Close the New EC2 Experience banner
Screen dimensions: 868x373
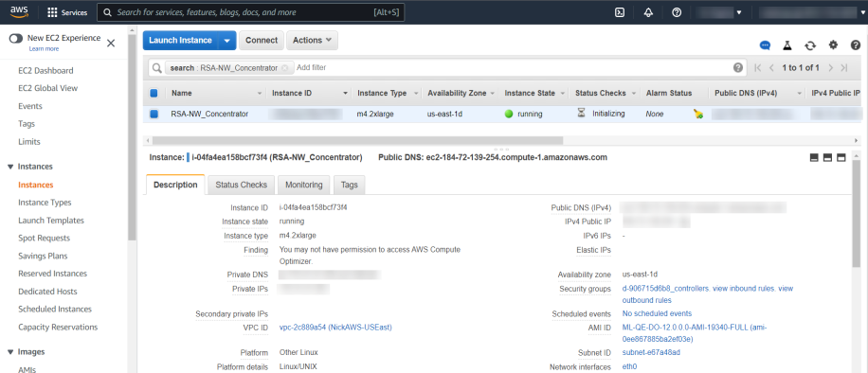111,44
